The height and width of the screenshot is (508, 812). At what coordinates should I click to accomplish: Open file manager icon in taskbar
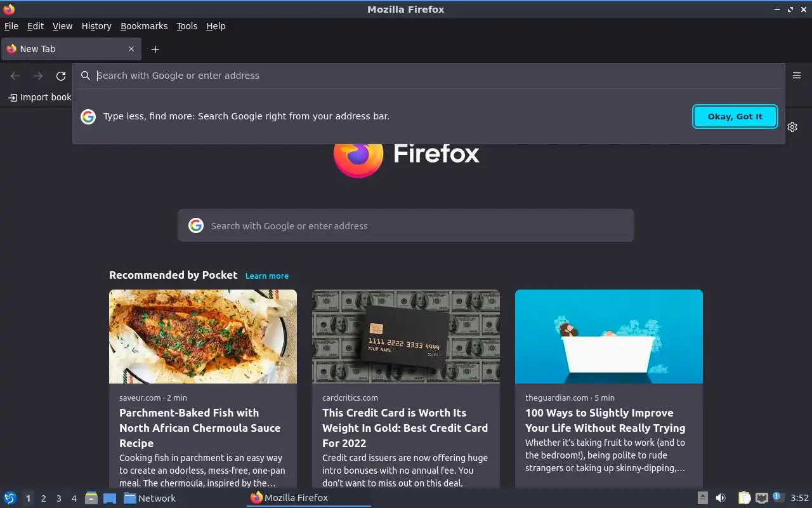click(x=91, y=498)
